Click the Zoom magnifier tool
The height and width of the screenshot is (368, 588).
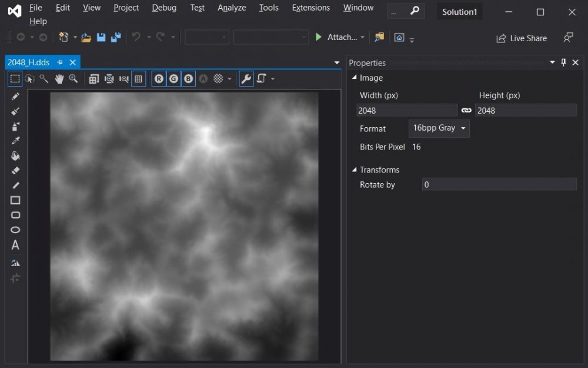tap(73, 78)
